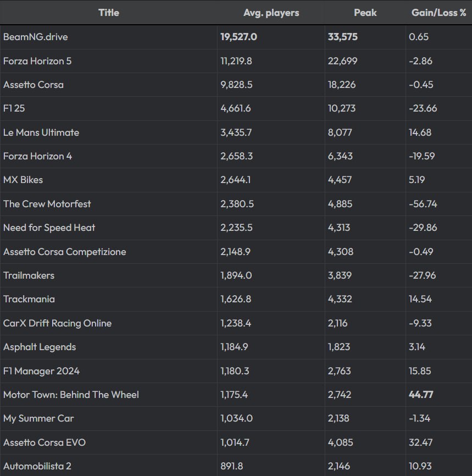Select the Assetto Corsa title cell
Screen dimensions: 472x476
coord(34,85)
